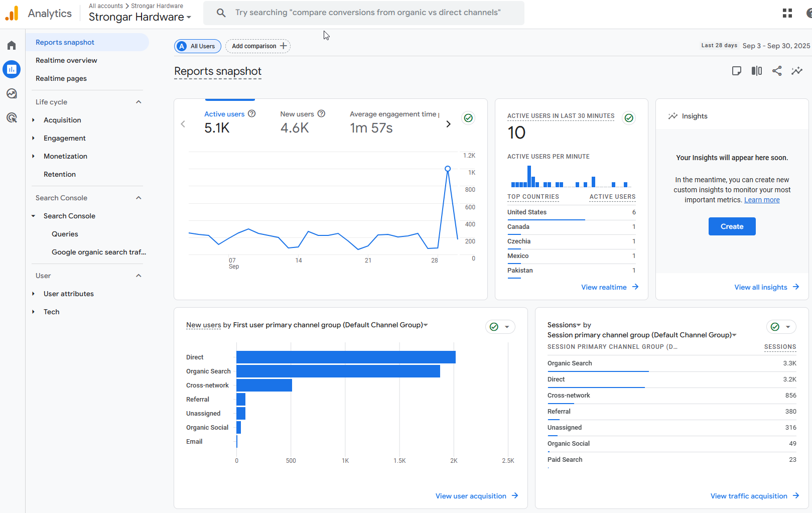
Task: Click the Customize report icon
Action: (x=736, y=71)
